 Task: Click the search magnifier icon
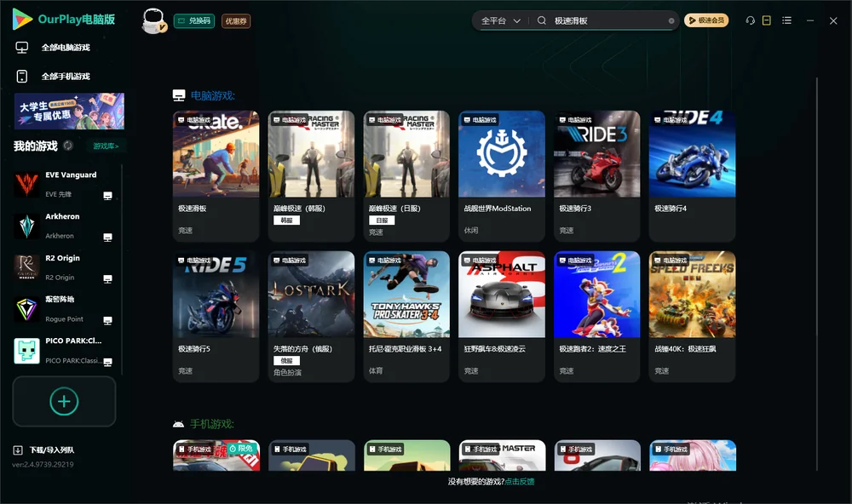(541, 20)
